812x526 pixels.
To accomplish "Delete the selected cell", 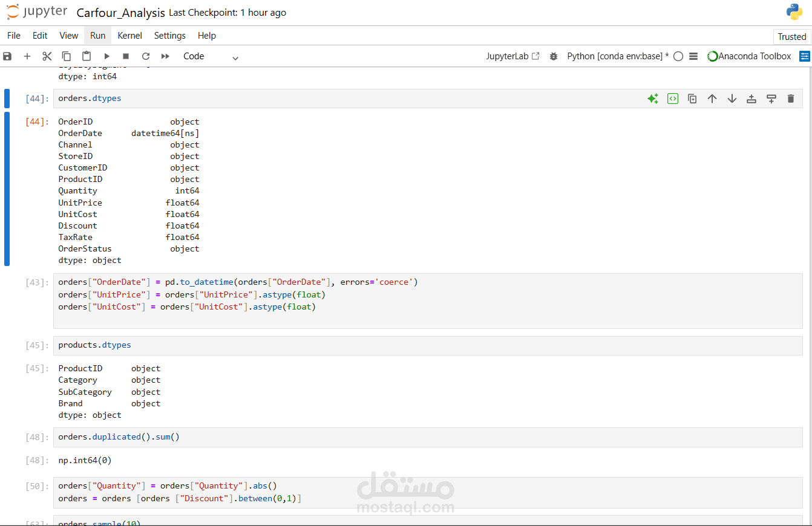I will pyautogui.click(x=790, y=98).
